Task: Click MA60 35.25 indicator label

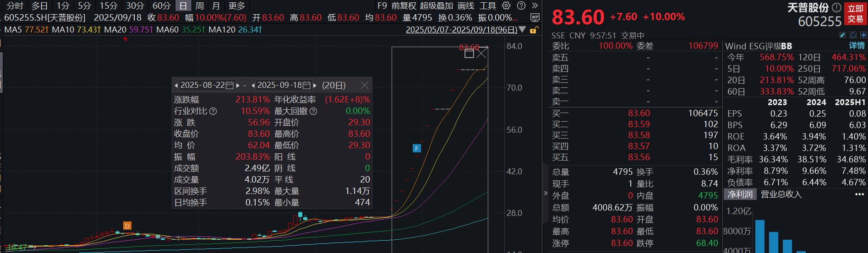Action: (x=181, y=29)
